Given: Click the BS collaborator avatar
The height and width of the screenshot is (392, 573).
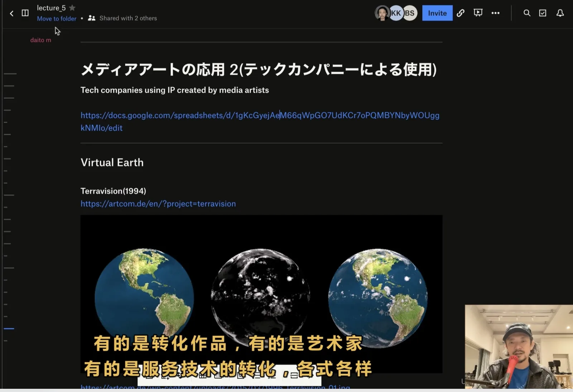Looking at the screenshot, I should click(410, 13).
